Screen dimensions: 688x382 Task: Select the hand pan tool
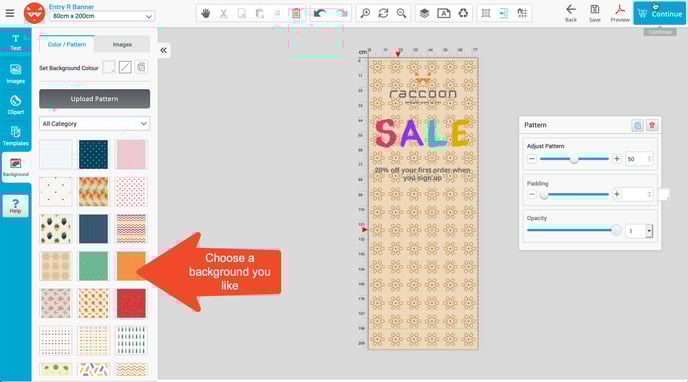[x=205, y=14]
